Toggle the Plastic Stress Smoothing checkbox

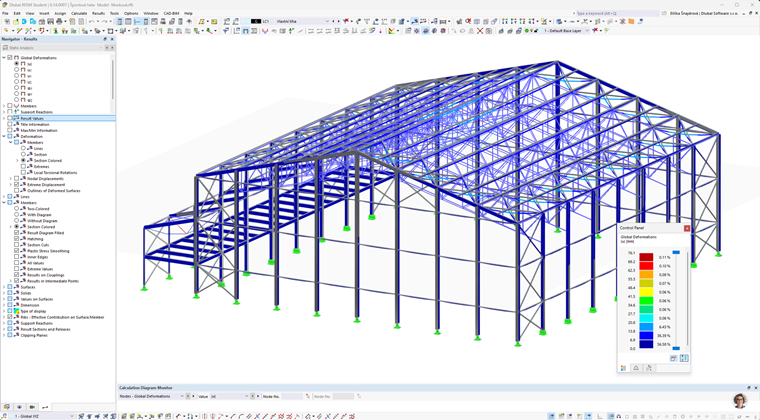[x=16, y=251]
